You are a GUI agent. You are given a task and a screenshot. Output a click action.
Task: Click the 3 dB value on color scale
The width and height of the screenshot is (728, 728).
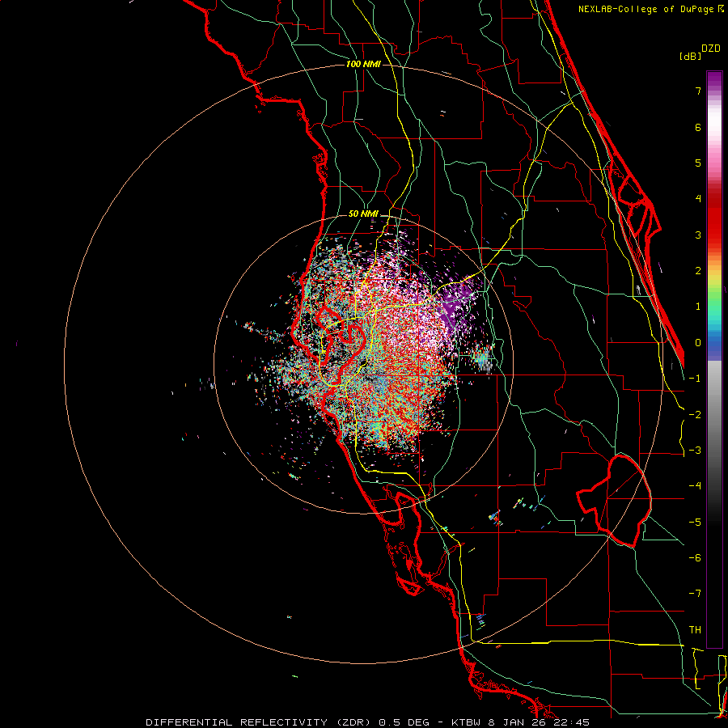point(698,235)
